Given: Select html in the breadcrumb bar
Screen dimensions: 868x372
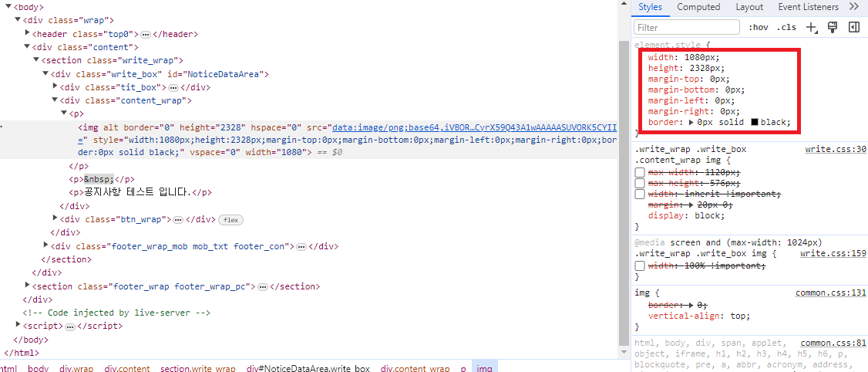Looking at the screenshot, I should (x=8, y=368).
